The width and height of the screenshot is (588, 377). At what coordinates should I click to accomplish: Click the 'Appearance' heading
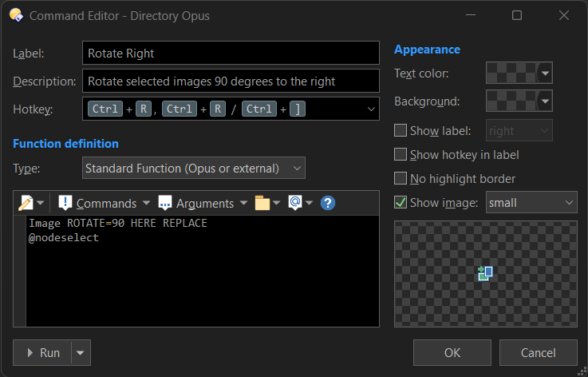click(x=427, y=50)
